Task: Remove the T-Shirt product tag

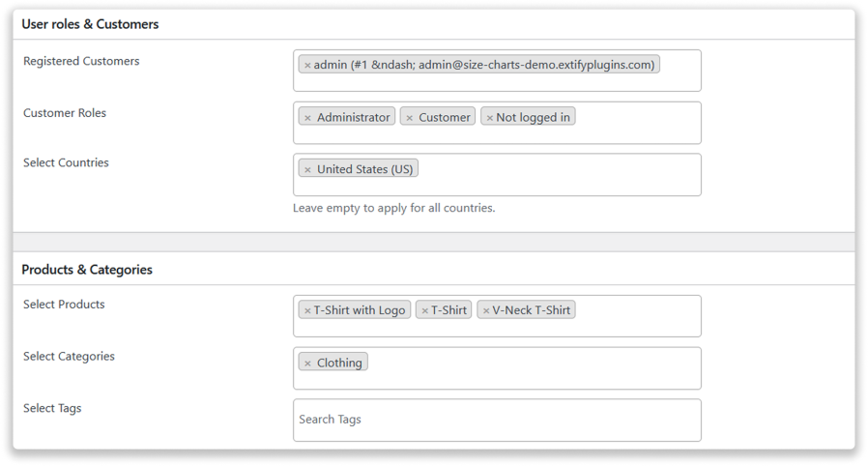Action: point(424,311)
